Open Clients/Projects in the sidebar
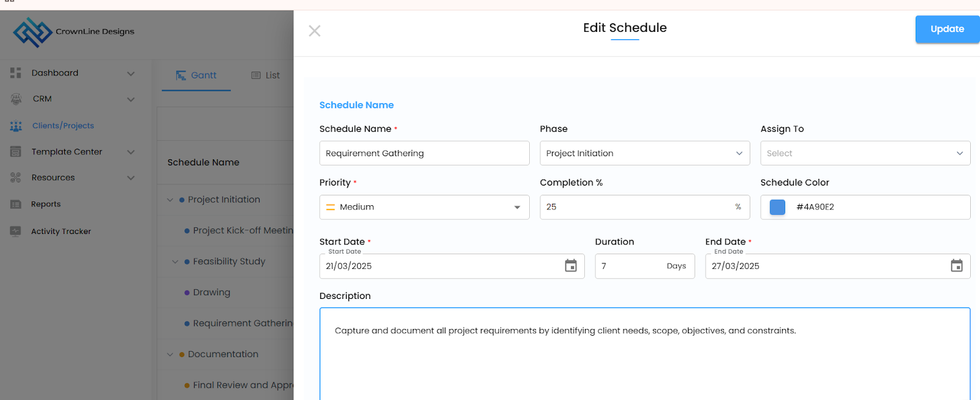 (x=63, y=126)
